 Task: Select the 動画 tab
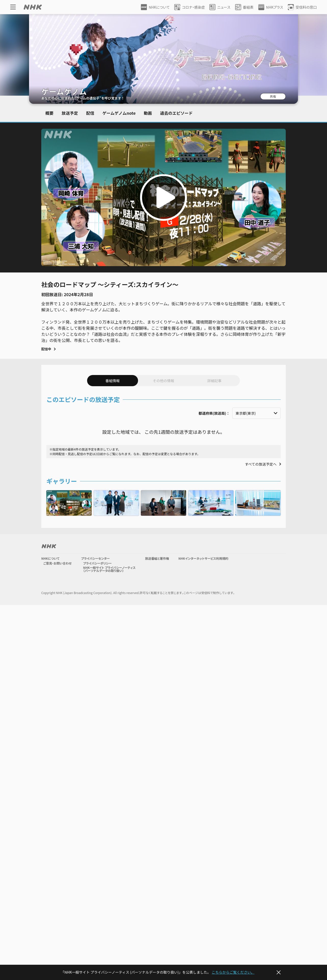tap(148, 113)
